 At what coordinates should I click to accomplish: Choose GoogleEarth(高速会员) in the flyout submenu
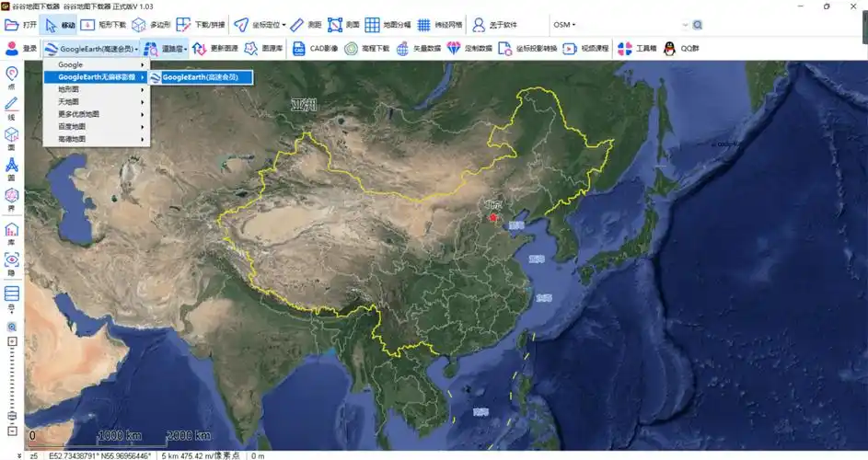pyautogui.click(x=201, y=77)
